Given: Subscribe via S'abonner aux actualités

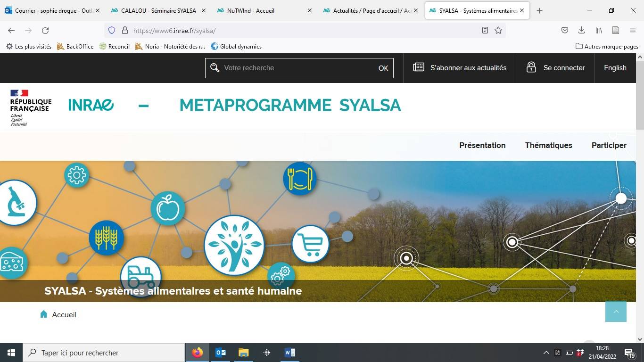Looking at the screenshot, I should [x=460, y=68].
